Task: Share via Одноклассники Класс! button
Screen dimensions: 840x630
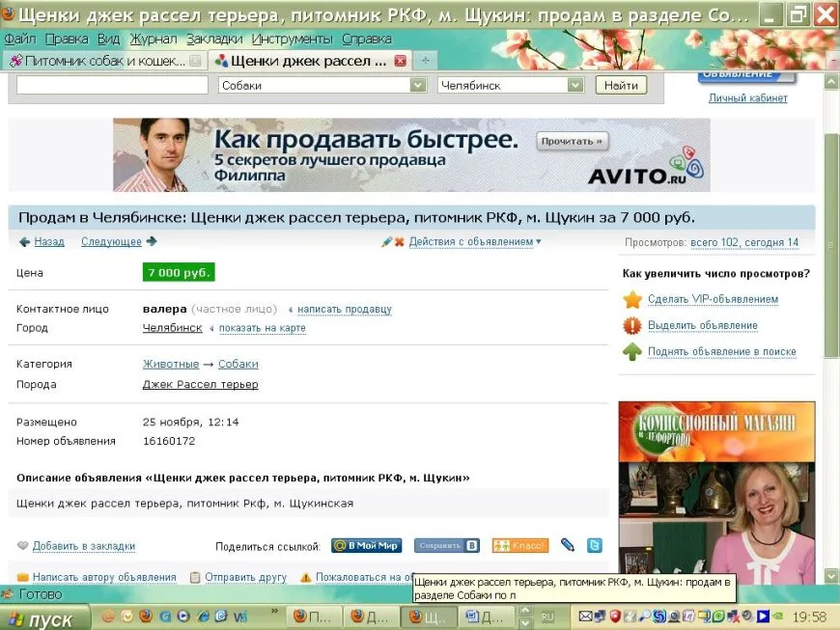Action: 520,545
